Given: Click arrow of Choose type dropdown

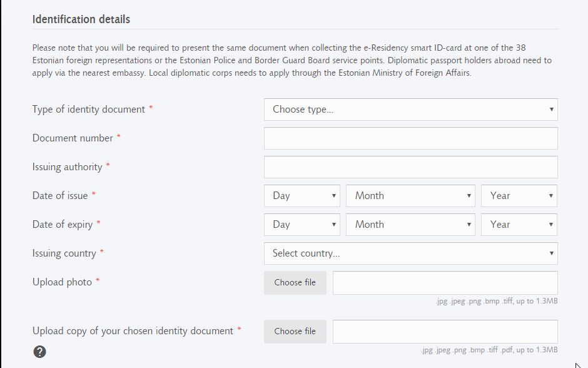Looking at the screenshot, I should tap(551, 110).
